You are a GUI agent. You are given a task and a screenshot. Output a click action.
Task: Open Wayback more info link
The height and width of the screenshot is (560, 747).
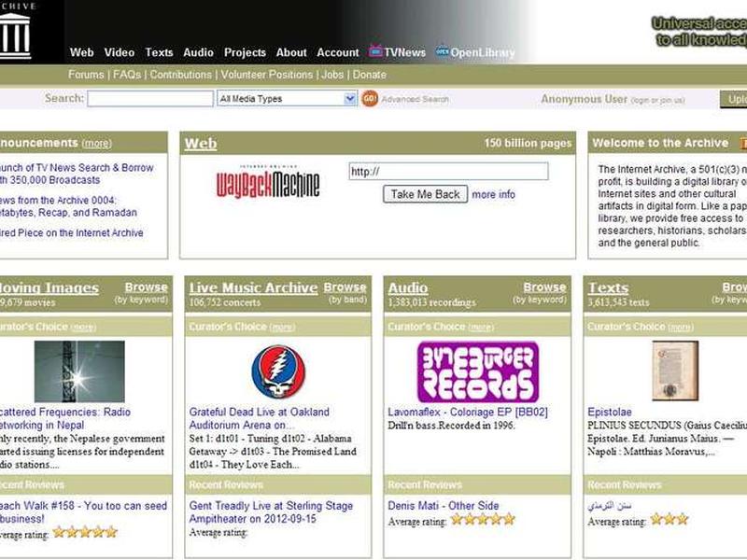click(x=494, y=194)
